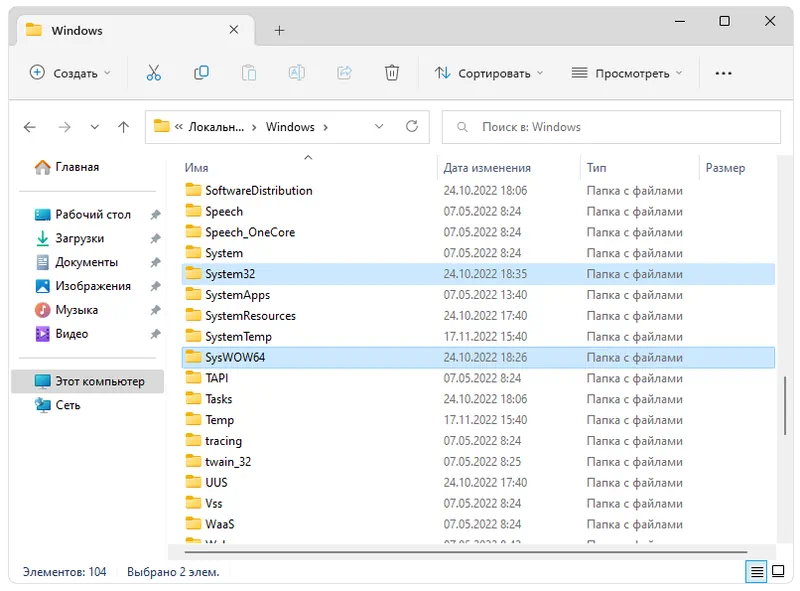800x591 pixels.
Task: Select the SoftwareDistribution folder name
Action: [259, 190]
